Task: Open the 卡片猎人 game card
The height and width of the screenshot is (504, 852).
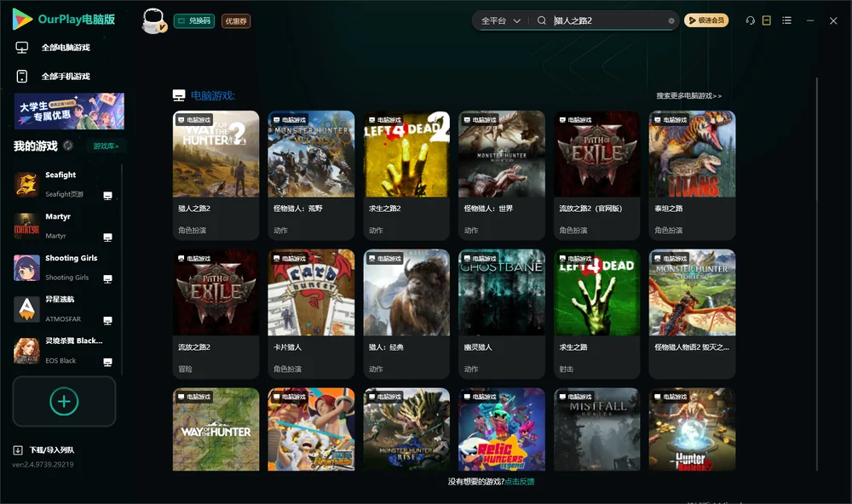Action: [x=311, y=313]
